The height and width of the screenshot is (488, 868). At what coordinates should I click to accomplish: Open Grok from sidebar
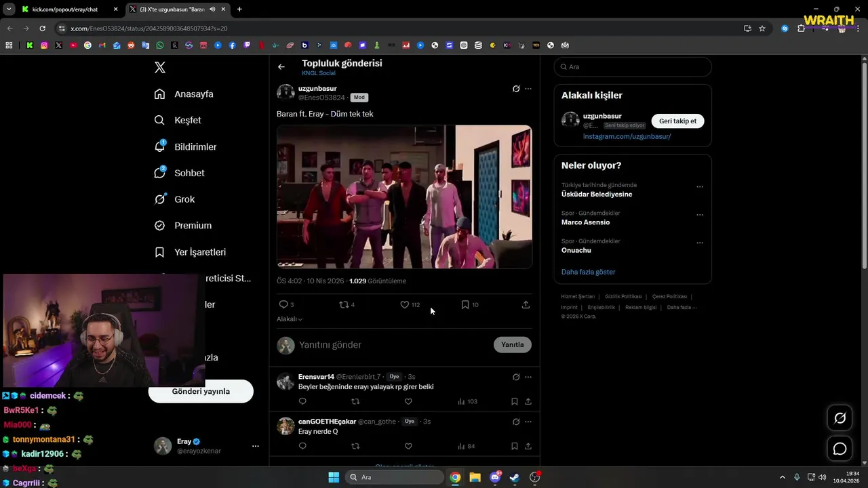(x=174, y=199)
